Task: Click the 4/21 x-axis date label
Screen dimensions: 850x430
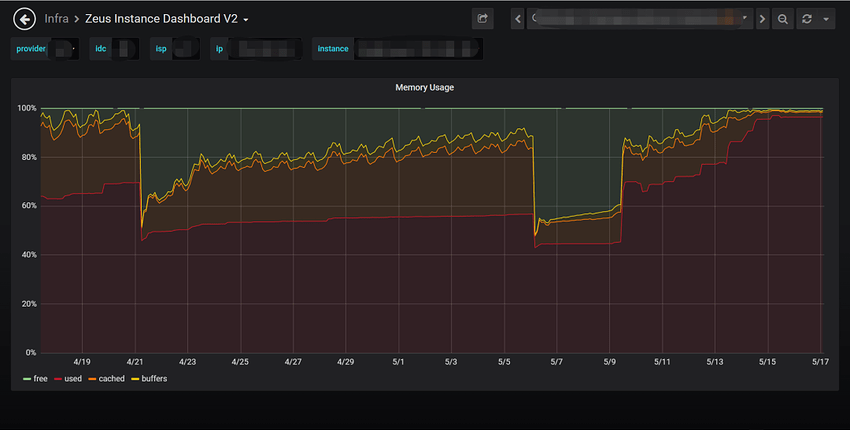Action: point(134,362)
